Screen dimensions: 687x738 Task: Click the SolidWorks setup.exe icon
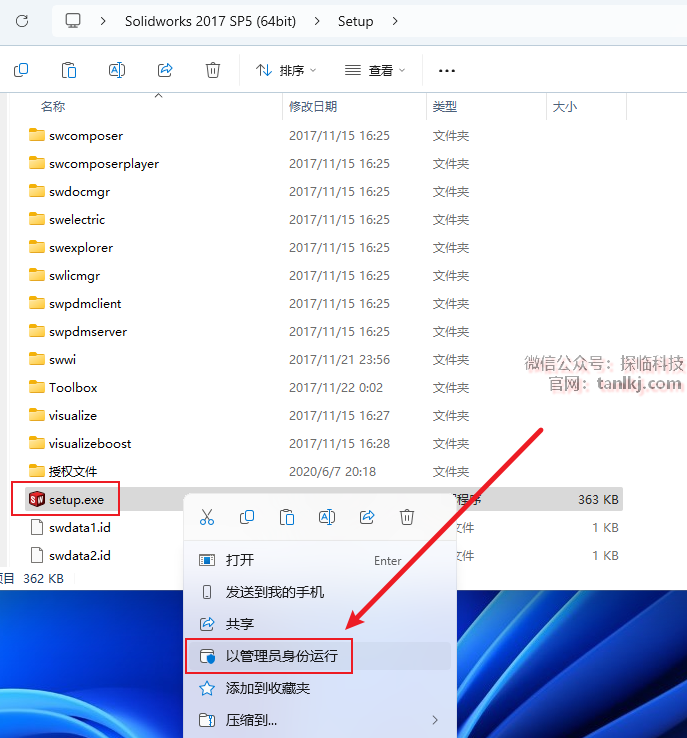[37, 499]
